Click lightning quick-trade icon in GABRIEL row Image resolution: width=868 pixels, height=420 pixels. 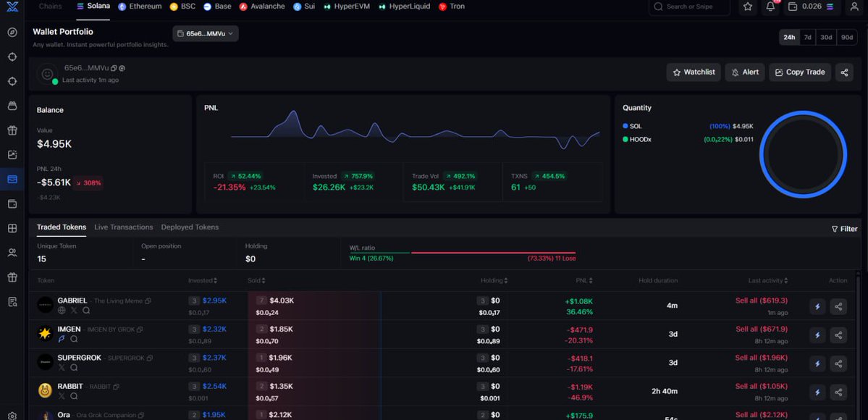[x=817, y=306]
